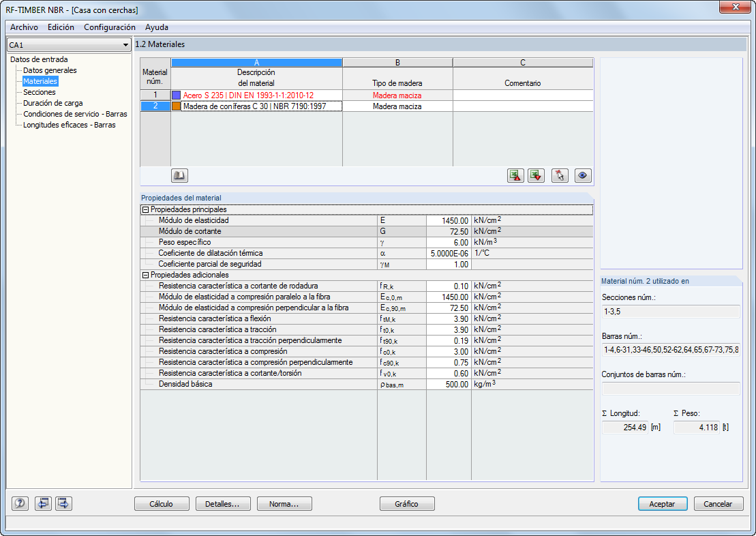Click Madera maciza cell in row 2
This screenshot has width=756, height=536.
(397, 106)
